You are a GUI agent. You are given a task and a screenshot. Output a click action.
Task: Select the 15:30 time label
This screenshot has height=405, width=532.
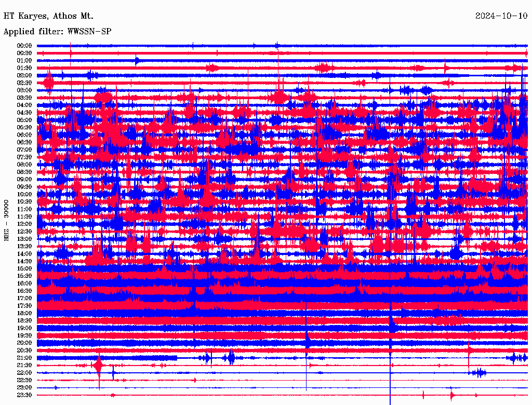pos(24,276)
